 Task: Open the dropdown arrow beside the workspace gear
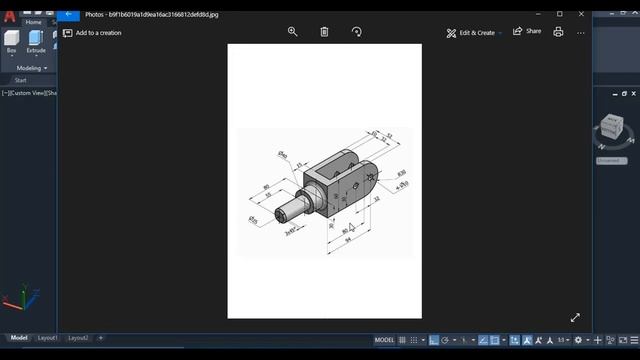[588, 340]
